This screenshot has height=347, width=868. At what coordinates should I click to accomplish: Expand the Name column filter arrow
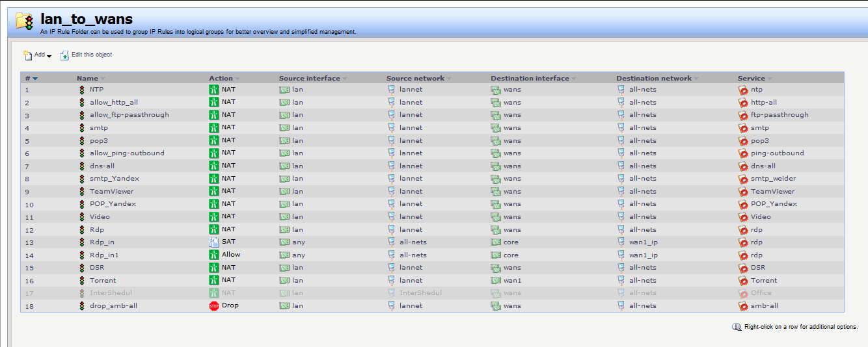tap(103, 79)
